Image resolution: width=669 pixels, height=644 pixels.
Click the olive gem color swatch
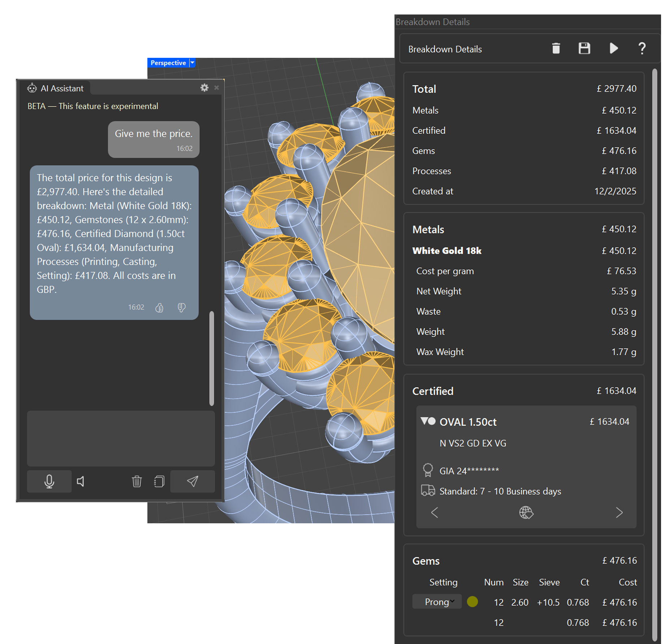(x=472, y=602)
